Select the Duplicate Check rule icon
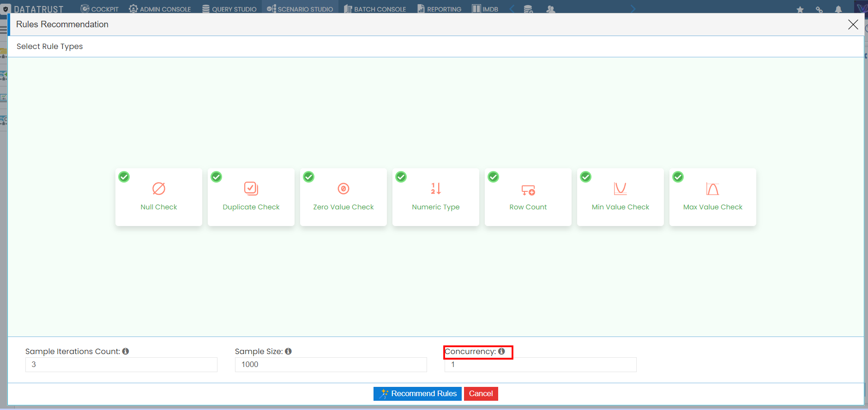The image size is (868, 410). click(251, 189)
